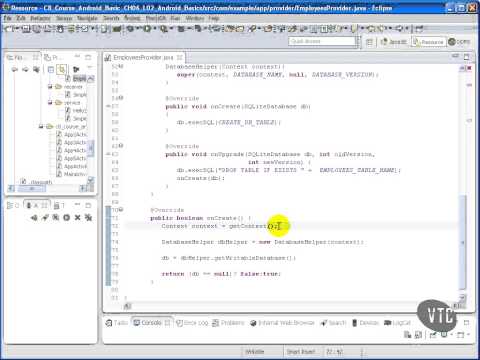Image resolution: width=480 pixels, height=360 pixels.
Task: Open the Edit menu
Action: [x=21, y=18]
